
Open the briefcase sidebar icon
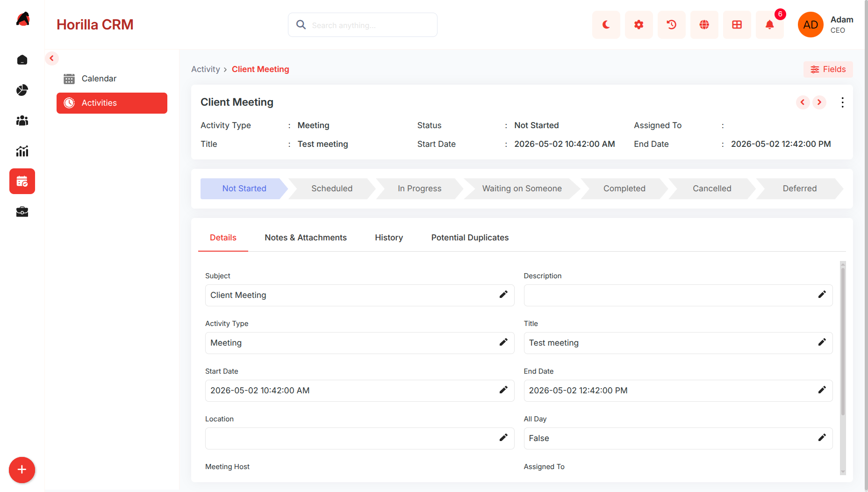pos(22,212)
